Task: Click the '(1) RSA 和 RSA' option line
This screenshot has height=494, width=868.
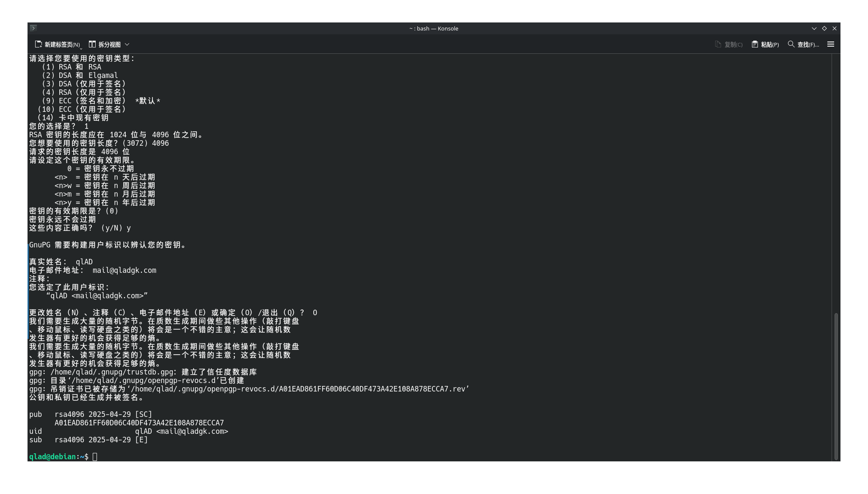Action: pos(71,67)
